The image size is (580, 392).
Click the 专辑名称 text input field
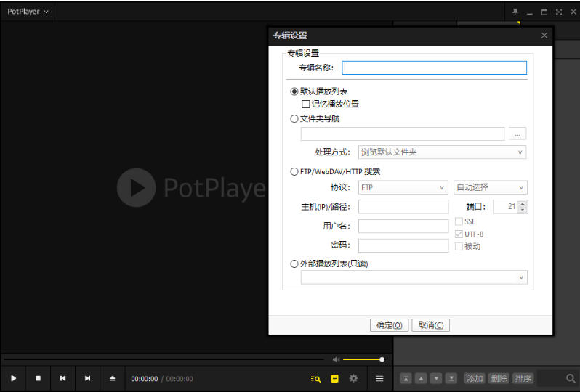point(434,68)
